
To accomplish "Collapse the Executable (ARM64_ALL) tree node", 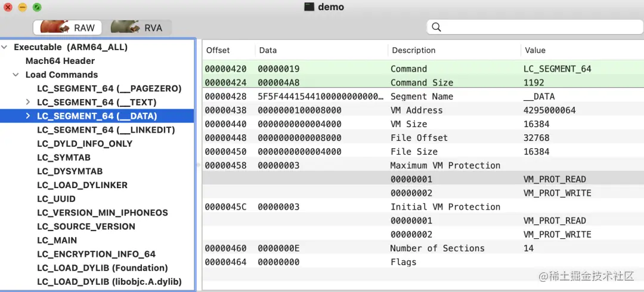I will pyautogui.click(x=5, y=47).
